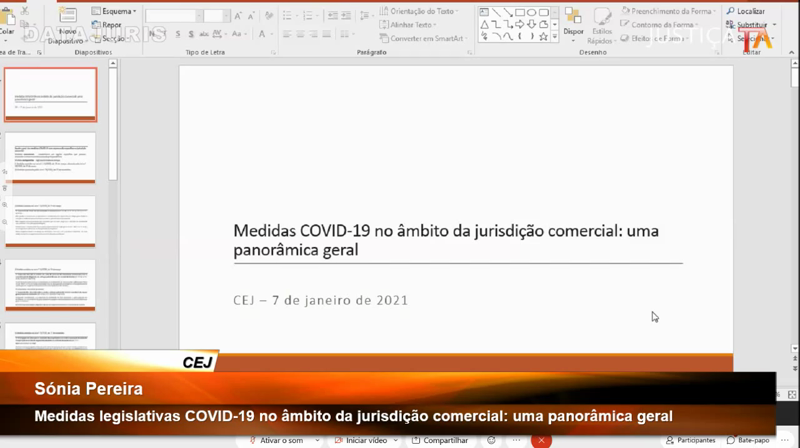Toggle microphone with Ativar o som

pyautogui.click(x=276, y=440)
